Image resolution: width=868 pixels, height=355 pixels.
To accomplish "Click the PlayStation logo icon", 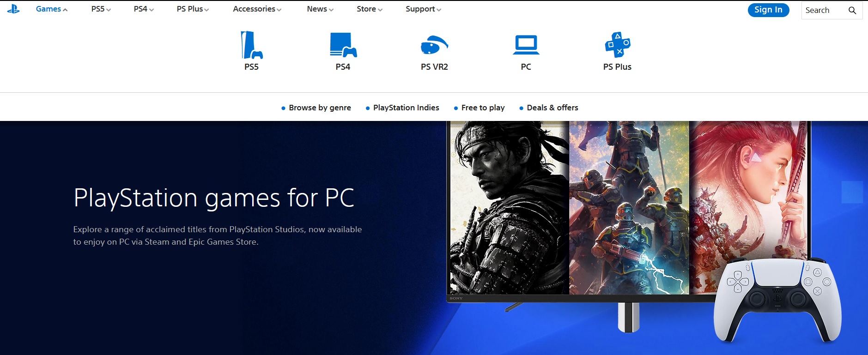I will click(13, 9).
